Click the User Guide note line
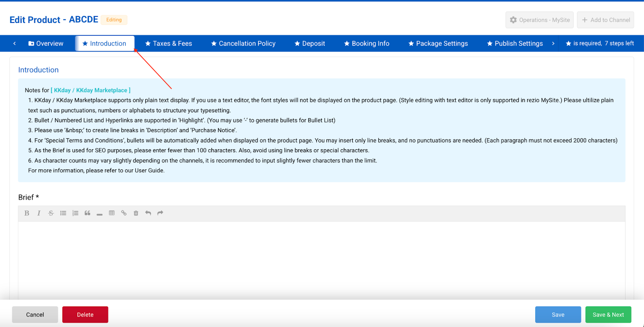 click(96, 171)
